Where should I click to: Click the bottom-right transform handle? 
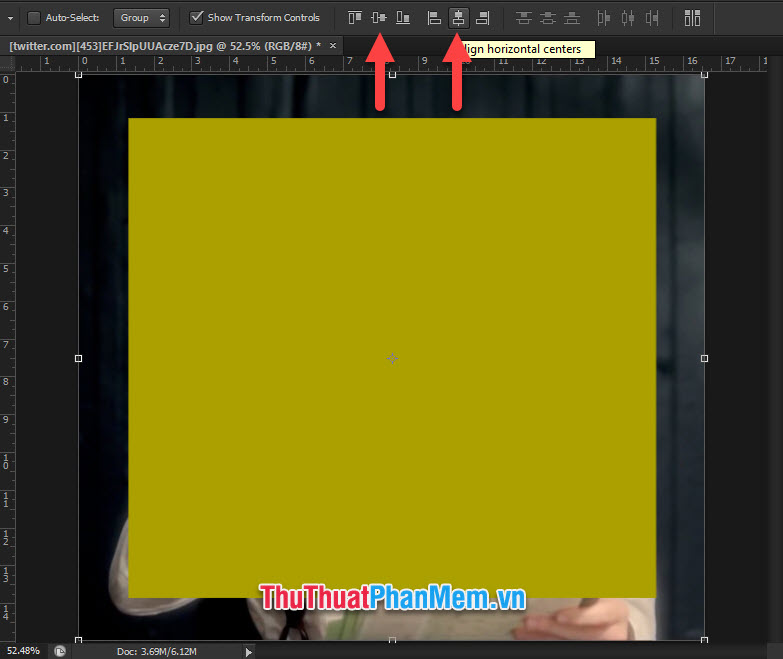704,640
